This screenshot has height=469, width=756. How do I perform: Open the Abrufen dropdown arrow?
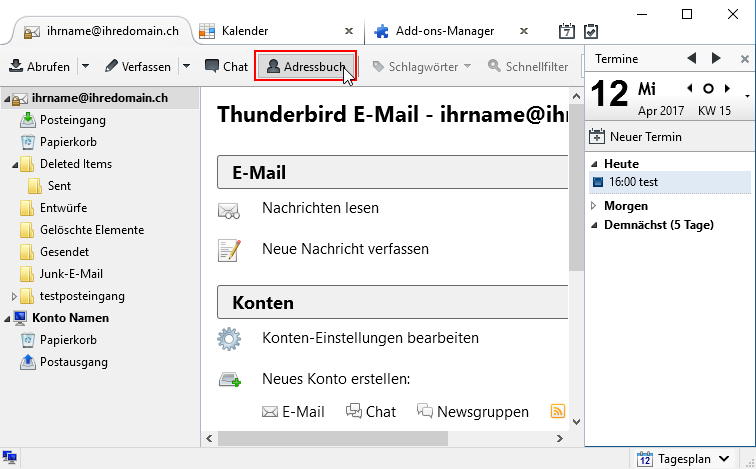point(85,67)
